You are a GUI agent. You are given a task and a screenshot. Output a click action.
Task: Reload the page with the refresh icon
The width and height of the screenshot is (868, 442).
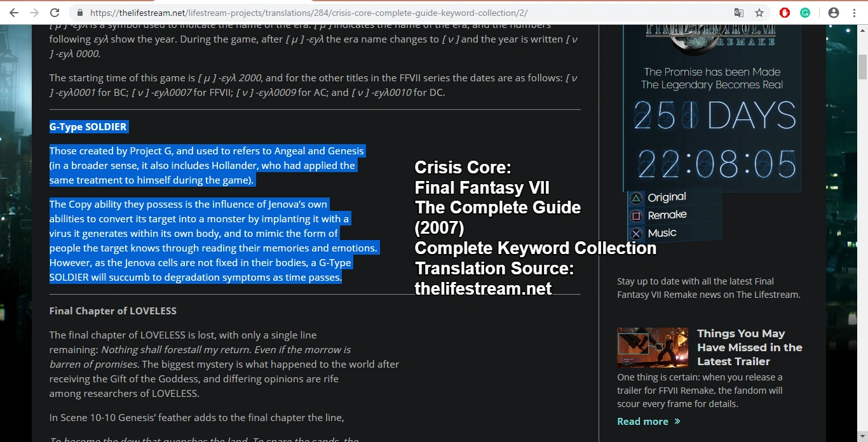pyautogui.click(x=55, y=13)
